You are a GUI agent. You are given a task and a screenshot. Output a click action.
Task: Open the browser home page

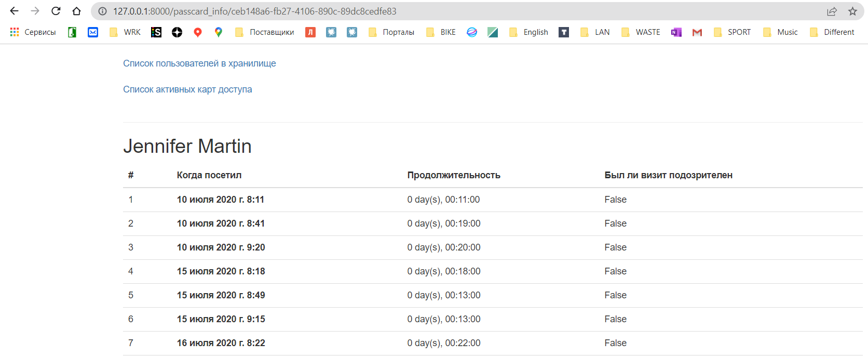pos(76,11)
